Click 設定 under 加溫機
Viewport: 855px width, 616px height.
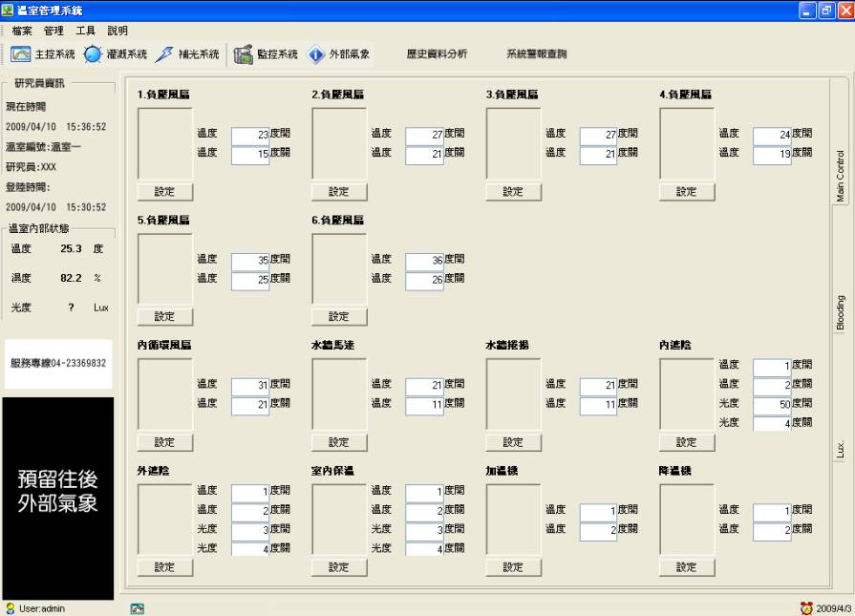(513, 567)
